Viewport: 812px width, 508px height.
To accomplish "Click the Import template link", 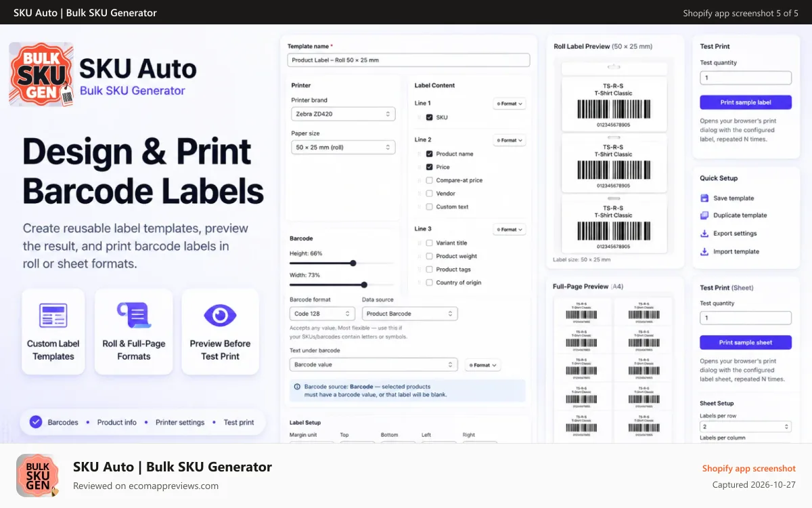I will (x=736, y=251).
